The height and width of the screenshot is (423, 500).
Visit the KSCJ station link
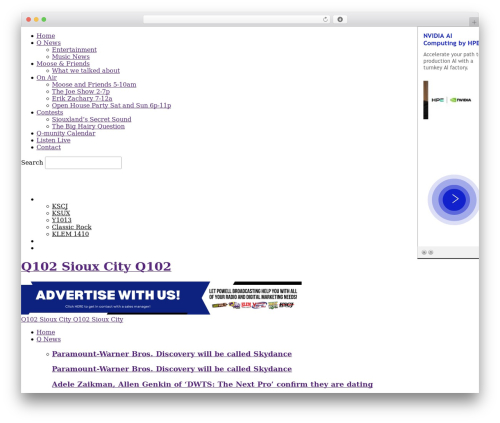point(60,206)
